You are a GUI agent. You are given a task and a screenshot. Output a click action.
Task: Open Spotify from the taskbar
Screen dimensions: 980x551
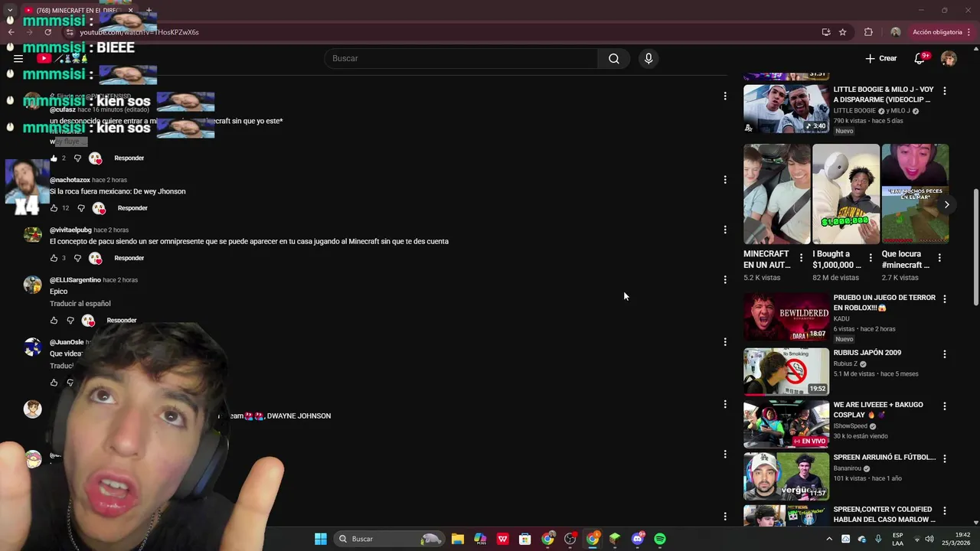(x=660, y=539)
